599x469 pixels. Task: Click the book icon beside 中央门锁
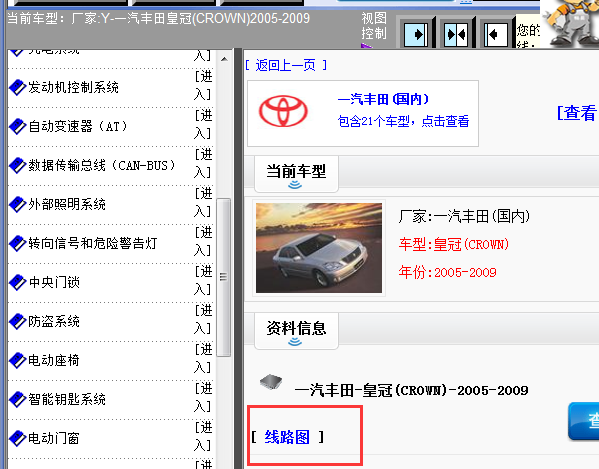(x=17, y=282)
